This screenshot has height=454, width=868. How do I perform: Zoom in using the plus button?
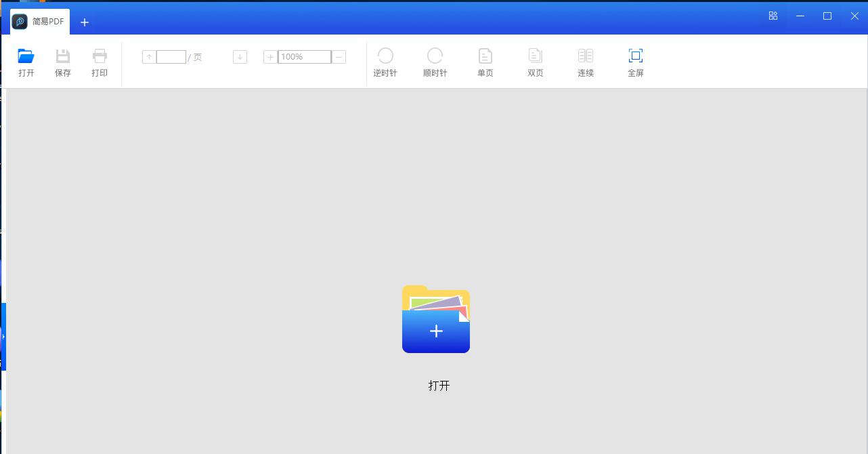269,56
